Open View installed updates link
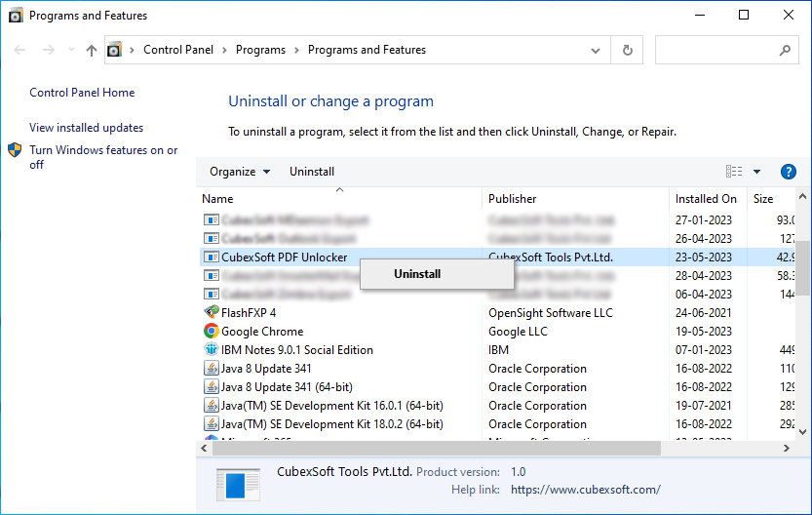812x515 pixels. click(x=87, y=128)
